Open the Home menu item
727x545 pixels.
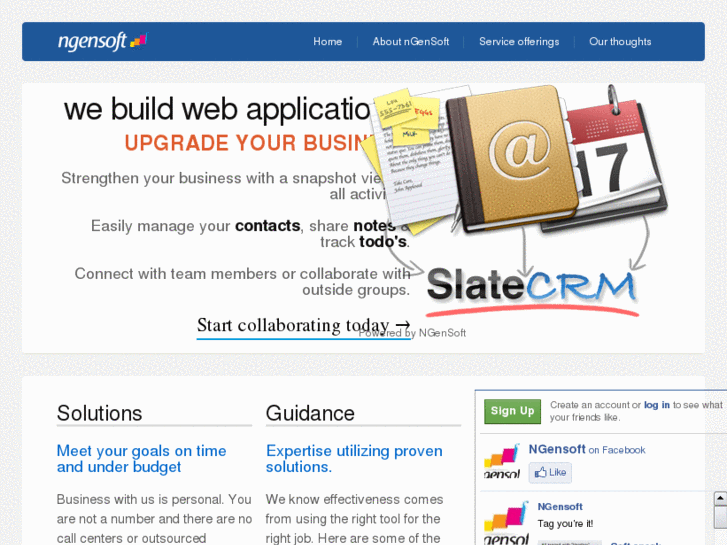tap(327, 42)
